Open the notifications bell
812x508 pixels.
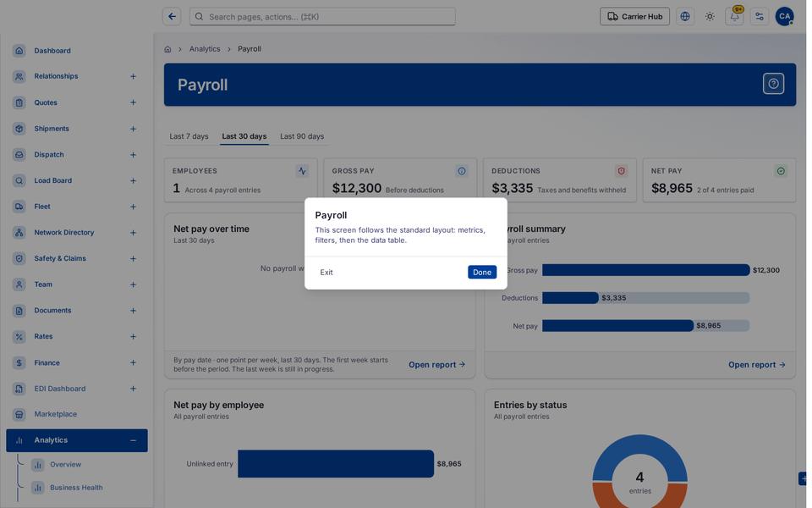734,17
